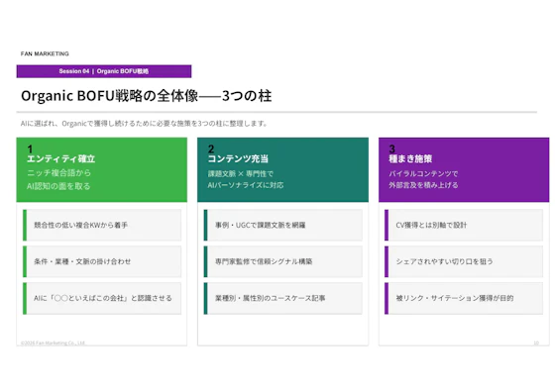Click the item '条件・業種・文脈の掛け合わせ'
The height and width of the screenshot is (392, 555).
tap(102, 261)
